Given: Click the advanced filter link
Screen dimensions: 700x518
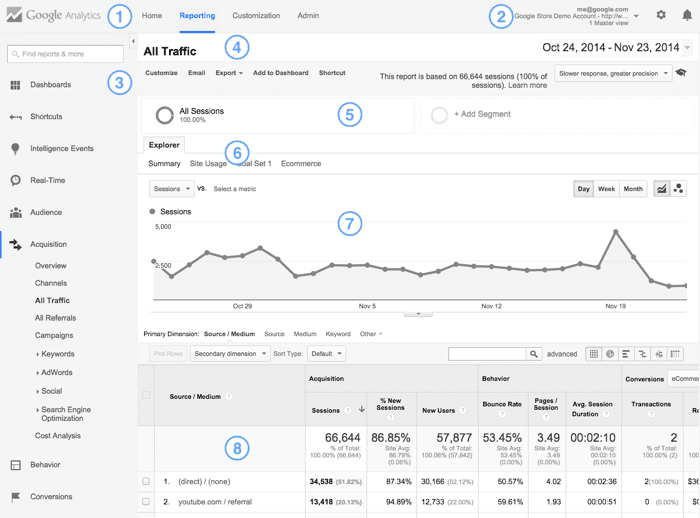Looking at the screenshot, I should [x=562, y=354].
